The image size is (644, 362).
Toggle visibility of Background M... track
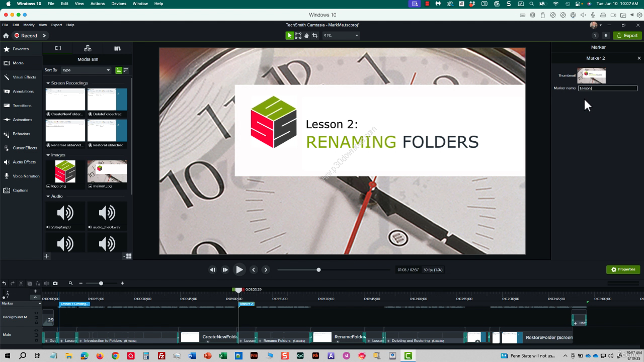click(36, 313)
